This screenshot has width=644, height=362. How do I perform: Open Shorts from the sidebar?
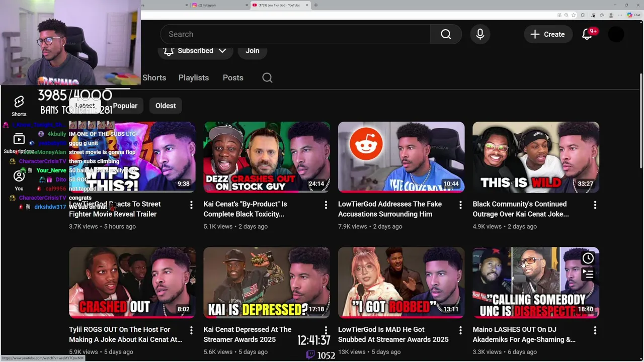(19, 106)
